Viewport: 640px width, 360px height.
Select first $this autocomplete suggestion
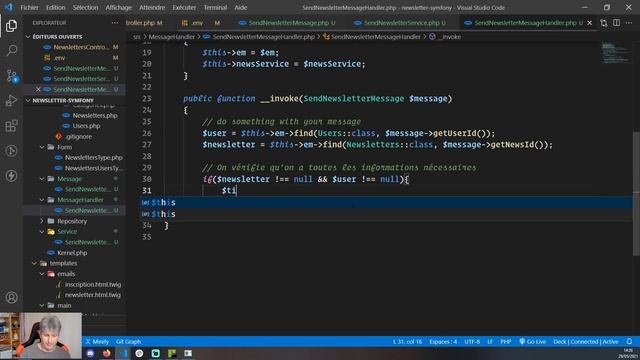[x=386, y=202]
